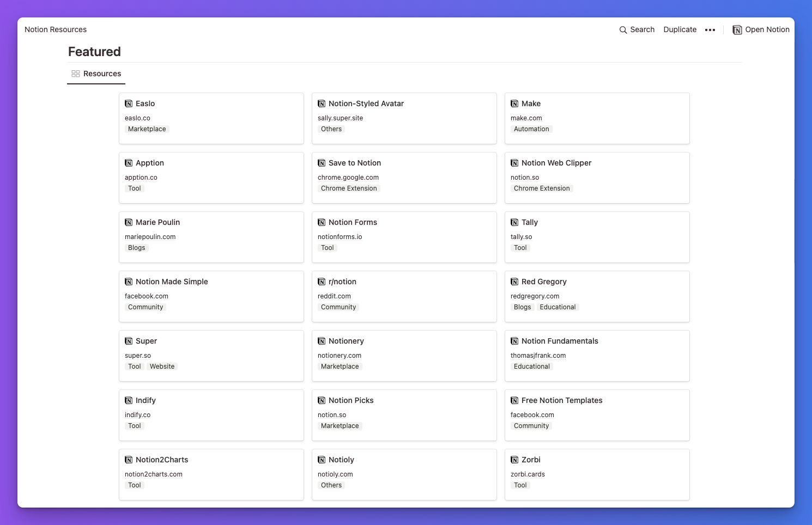Click the Search magnifier icon
812x525 pixels.
pyautogui.click(x=622, y=29)
